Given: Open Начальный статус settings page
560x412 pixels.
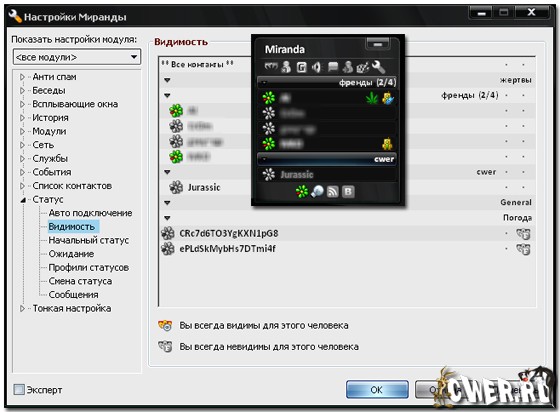Looking at the screenshot, I should click(x=88, y=240).
